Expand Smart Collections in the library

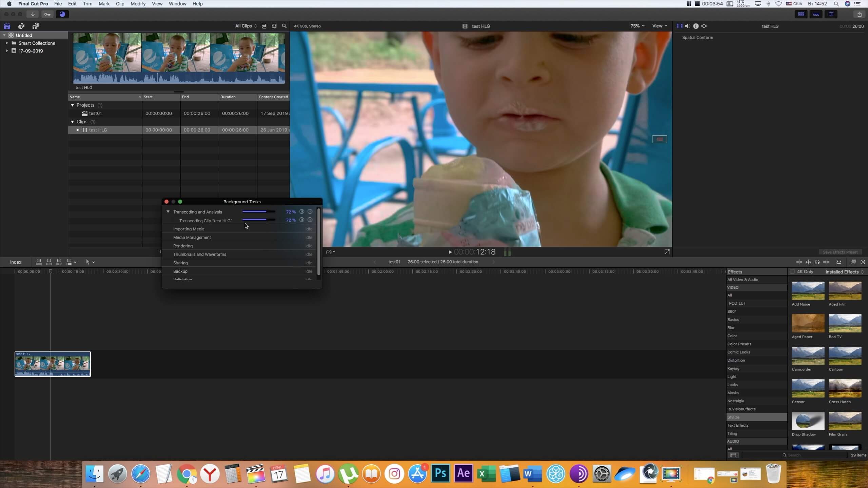coord(7,43)
